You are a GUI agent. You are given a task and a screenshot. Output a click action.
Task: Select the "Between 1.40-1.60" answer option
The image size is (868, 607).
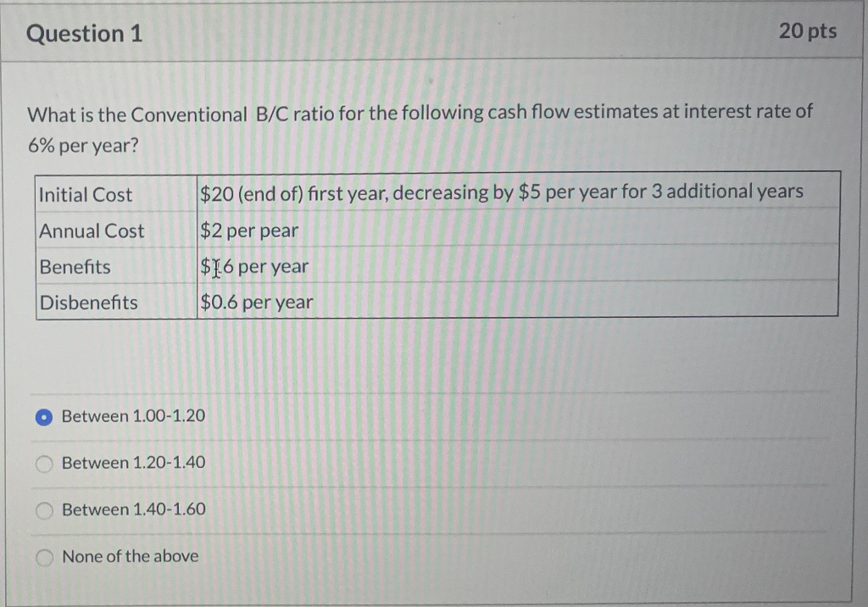click(43, 510)
